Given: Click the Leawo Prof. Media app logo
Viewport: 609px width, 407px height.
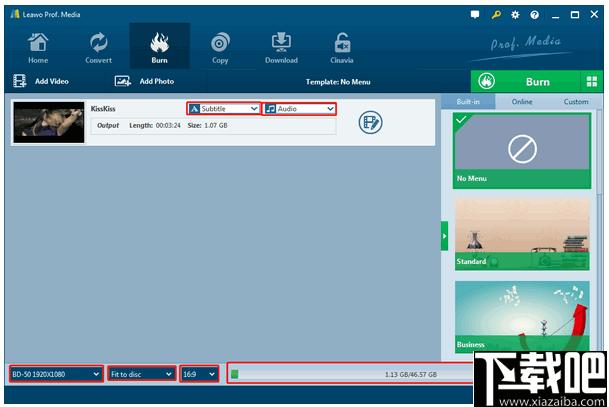Looking at the screenshot, I should [16, 14].
